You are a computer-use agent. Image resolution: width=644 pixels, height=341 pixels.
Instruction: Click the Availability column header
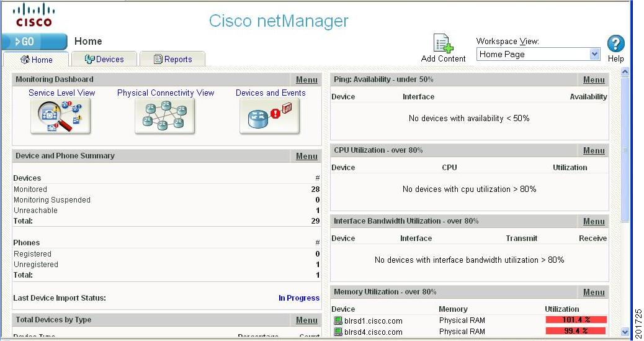(588, 97)
